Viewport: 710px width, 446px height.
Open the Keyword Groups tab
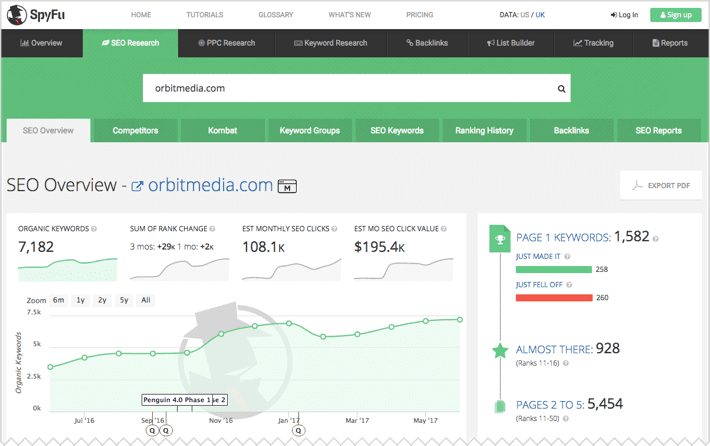coord(310,130)
